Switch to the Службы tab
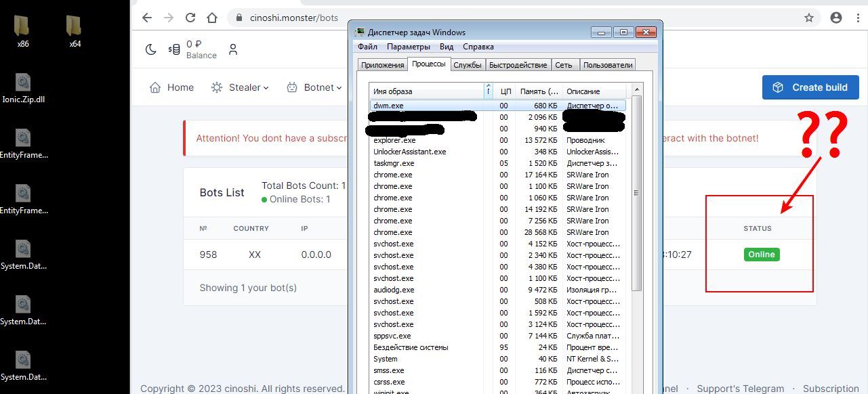868x394 pixels. click(x=468, y=65)
